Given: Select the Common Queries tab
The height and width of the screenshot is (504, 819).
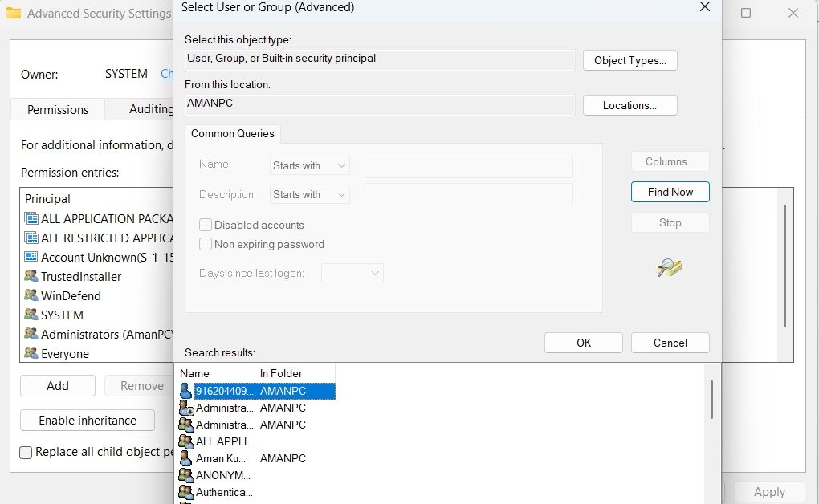Looking at the screenshot, I should [233, 134].
